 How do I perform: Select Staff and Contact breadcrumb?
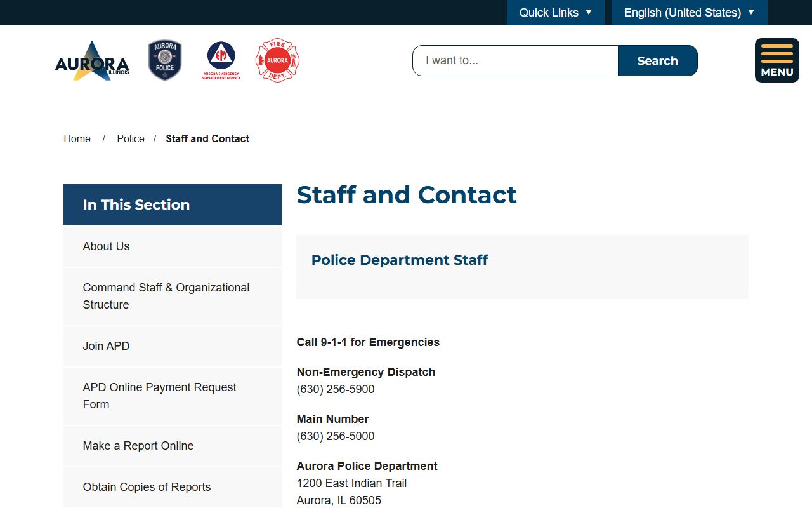pyautogui.click(x=207, y=138)
